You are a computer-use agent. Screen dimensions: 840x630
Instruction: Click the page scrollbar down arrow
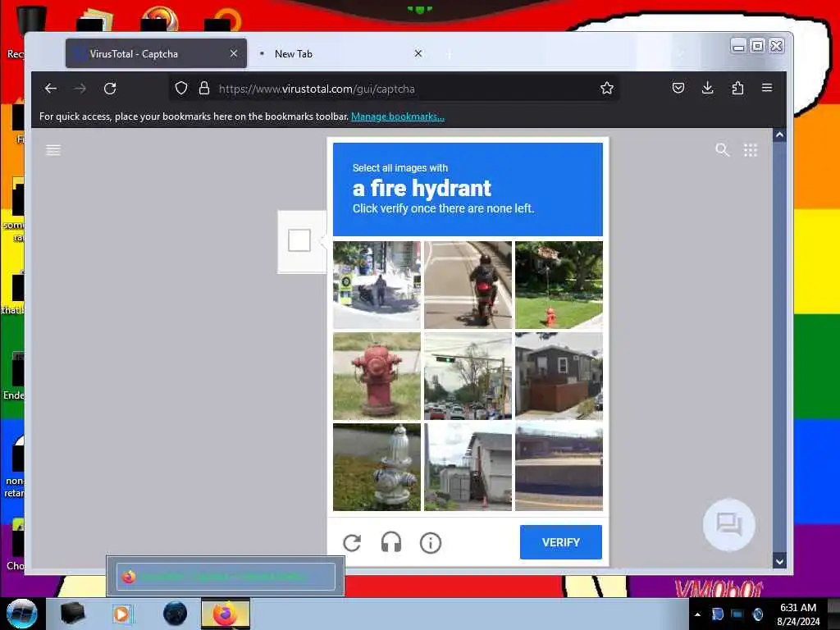(779, 561)
